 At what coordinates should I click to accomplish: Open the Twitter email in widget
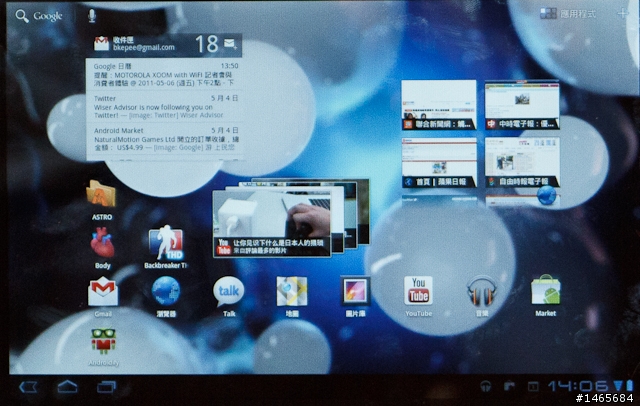click(x=166, y=106)
